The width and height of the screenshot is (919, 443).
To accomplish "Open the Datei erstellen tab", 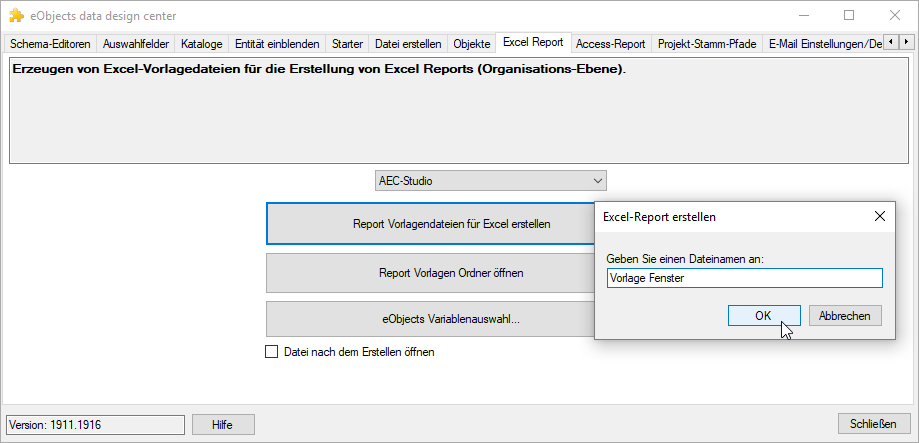I will tap(408, 44).
